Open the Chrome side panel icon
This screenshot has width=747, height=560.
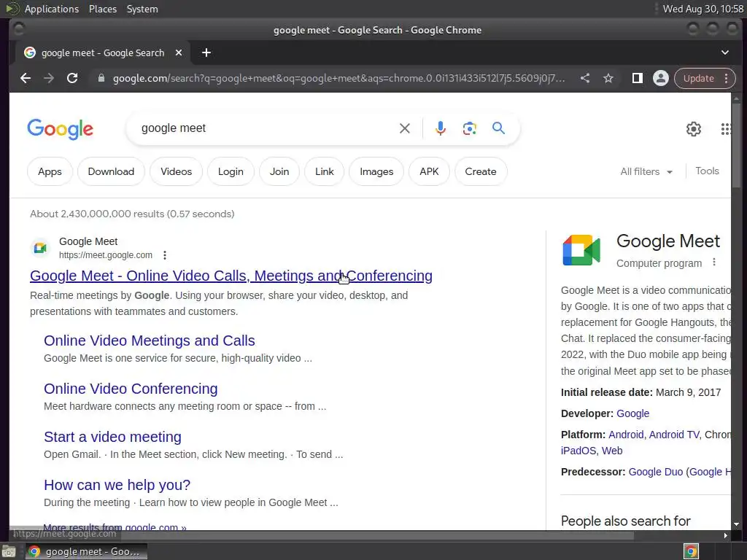(638, 78)
